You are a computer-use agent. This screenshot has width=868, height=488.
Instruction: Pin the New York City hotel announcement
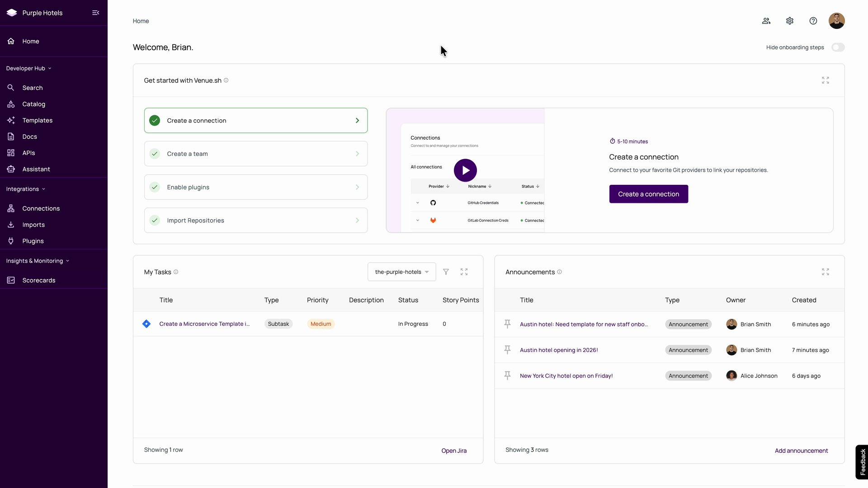click(x=507, y=375)
